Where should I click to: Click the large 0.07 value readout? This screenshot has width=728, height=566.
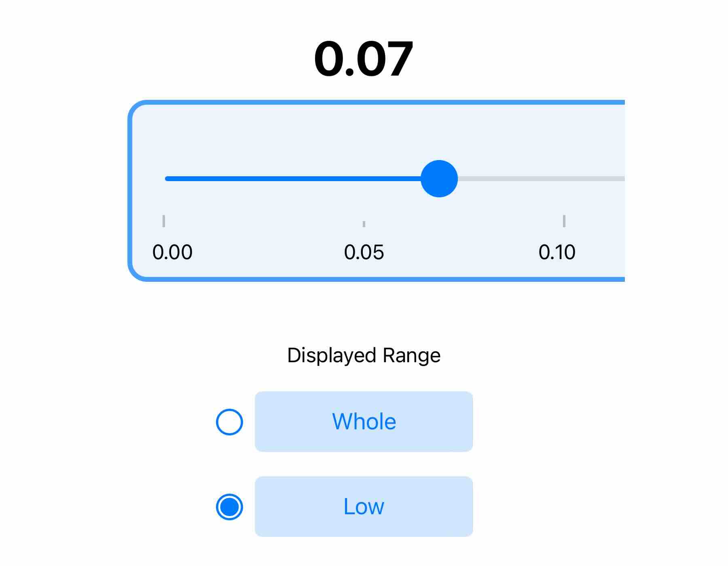tap(364, 59)
